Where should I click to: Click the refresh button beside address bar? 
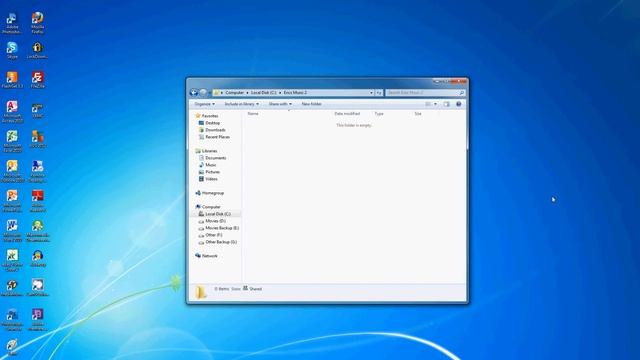pyautogui.click(x=379, y=93)
